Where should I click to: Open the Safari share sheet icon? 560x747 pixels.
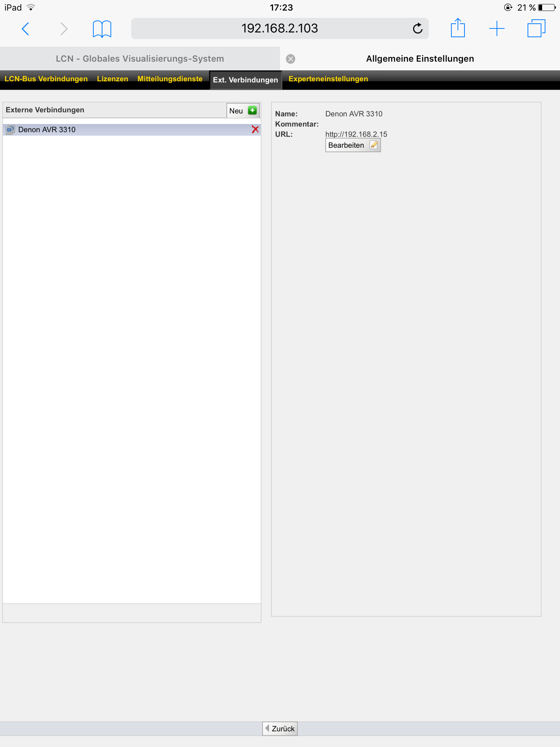(x=458, y=28)
